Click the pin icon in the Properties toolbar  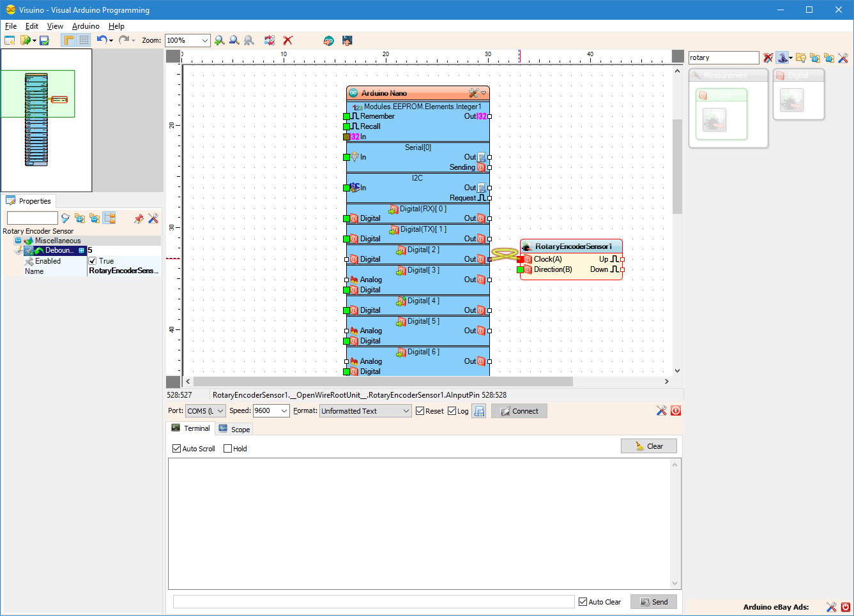pyautogui.click(x=138, y=218)
